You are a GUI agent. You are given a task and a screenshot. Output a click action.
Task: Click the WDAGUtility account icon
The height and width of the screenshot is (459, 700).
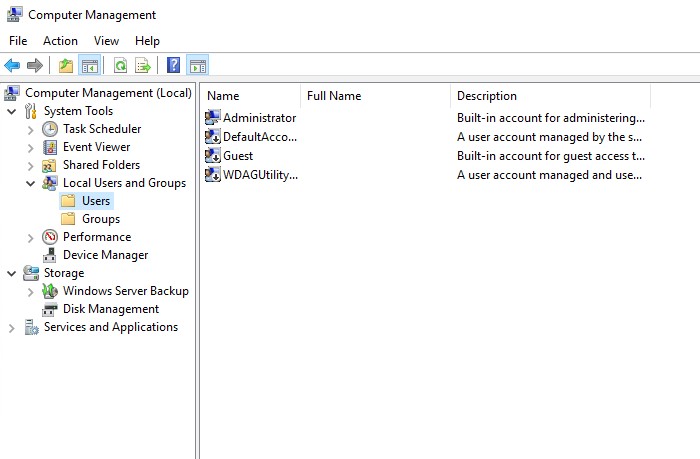212,175
